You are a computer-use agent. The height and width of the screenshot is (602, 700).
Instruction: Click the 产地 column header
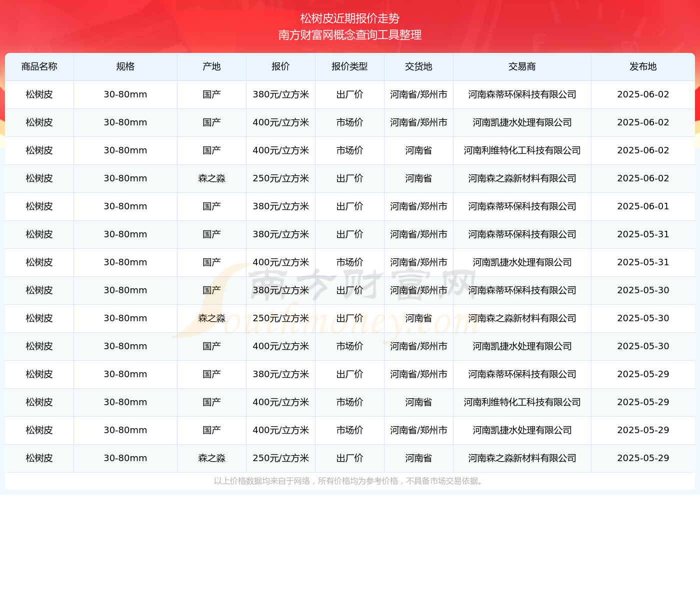click(x=211, y=66)
